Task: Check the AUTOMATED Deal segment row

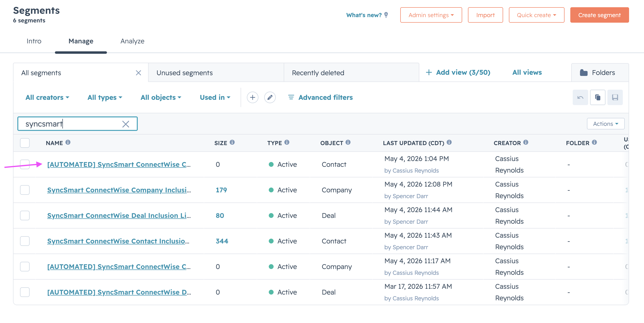Action: (x=25, y=292)
